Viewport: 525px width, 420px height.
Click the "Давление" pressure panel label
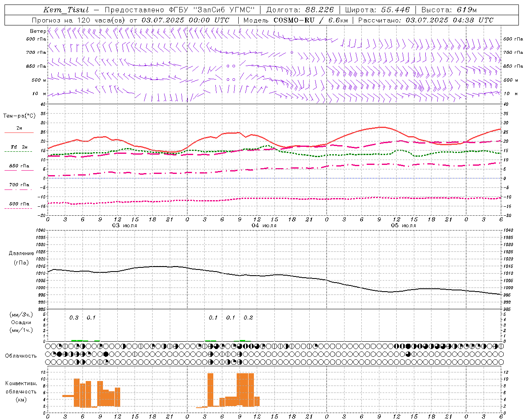tap(21, 253)
